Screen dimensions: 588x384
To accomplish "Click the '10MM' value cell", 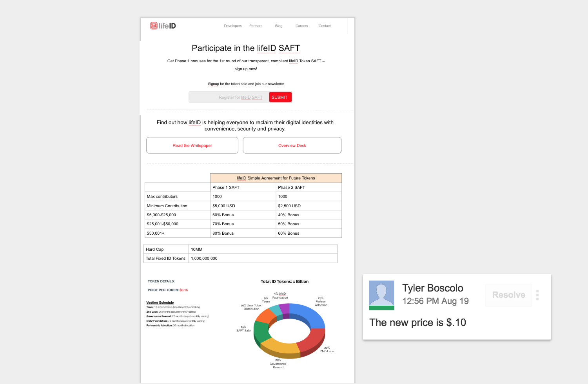I will pos(263,249).
